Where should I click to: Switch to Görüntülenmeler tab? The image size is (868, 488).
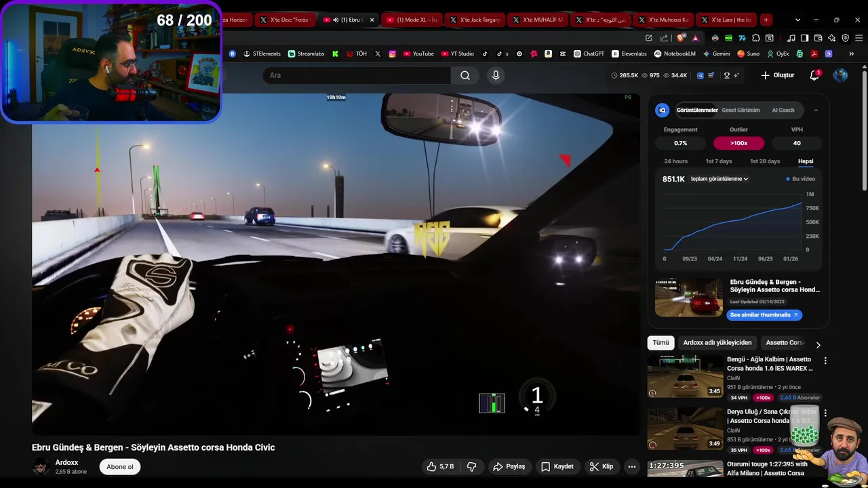point(697,110)
